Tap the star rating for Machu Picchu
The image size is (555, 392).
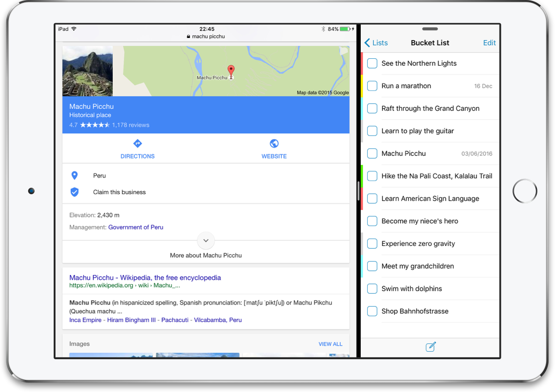pyautogui.click(x=95, y=125)
